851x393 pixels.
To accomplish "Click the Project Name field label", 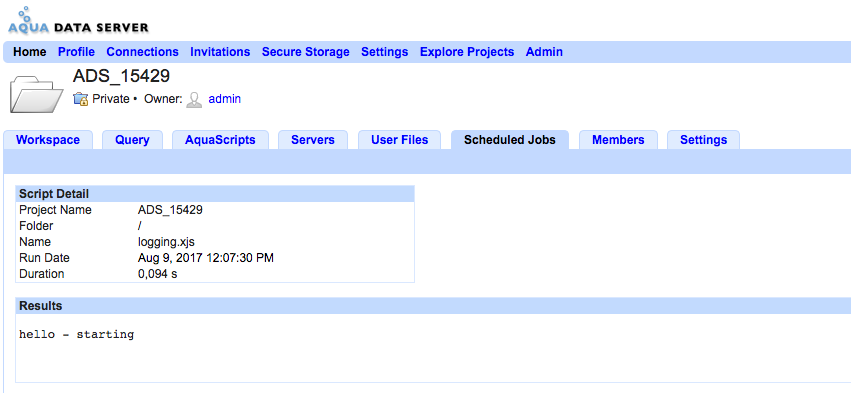I will (55, 210).
